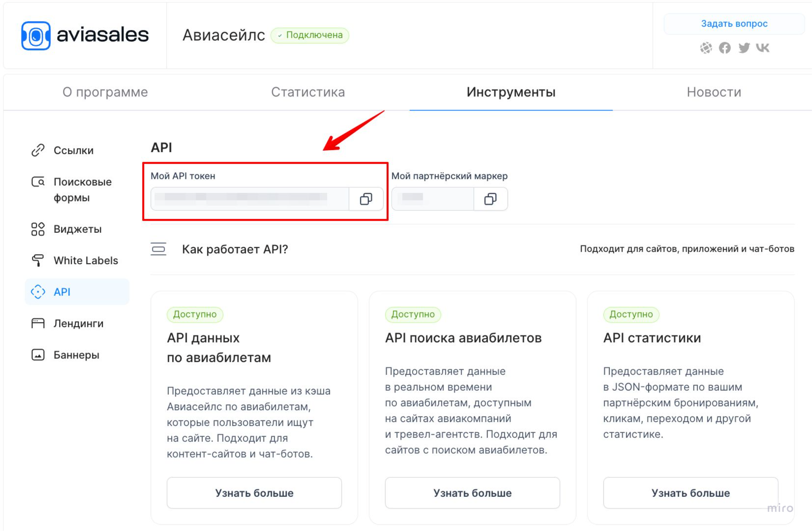Click the API статистики card title

(652, 338)
